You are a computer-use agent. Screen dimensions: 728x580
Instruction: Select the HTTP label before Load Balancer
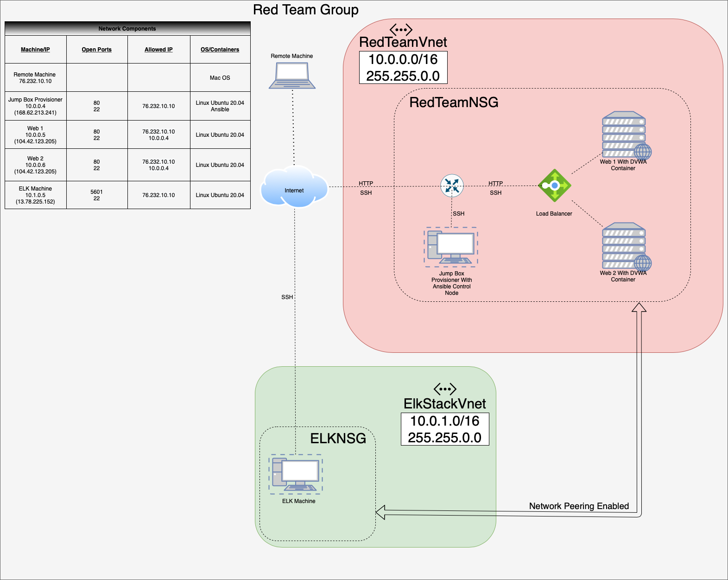pos(496,184)
